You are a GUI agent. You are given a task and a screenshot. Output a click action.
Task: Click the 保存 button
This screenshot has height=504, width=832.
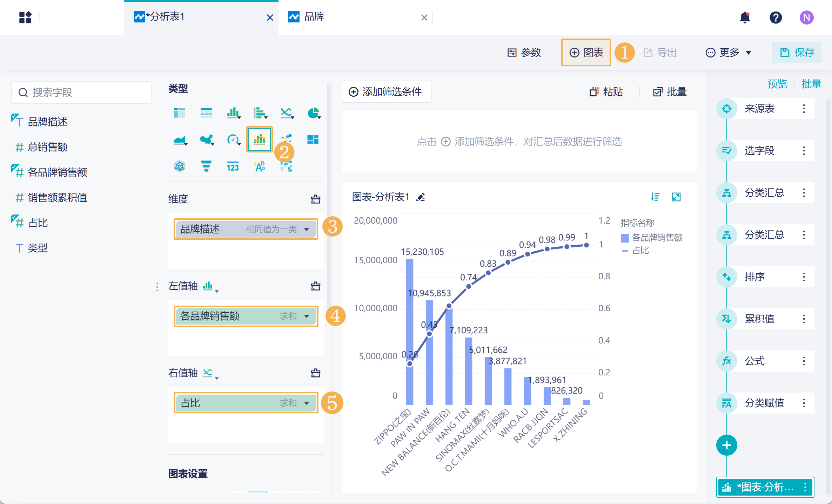[x=796, y=53]
